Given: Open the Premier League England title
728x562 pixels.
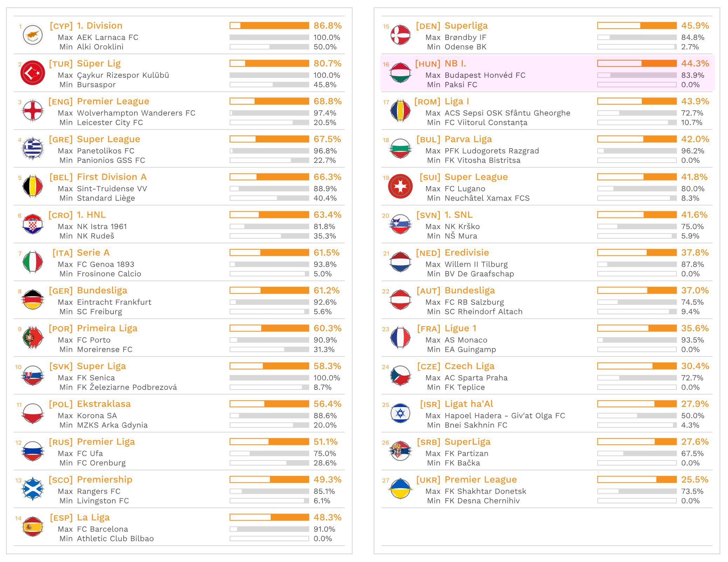Looking at the screenshot, I should click(113, 101).
